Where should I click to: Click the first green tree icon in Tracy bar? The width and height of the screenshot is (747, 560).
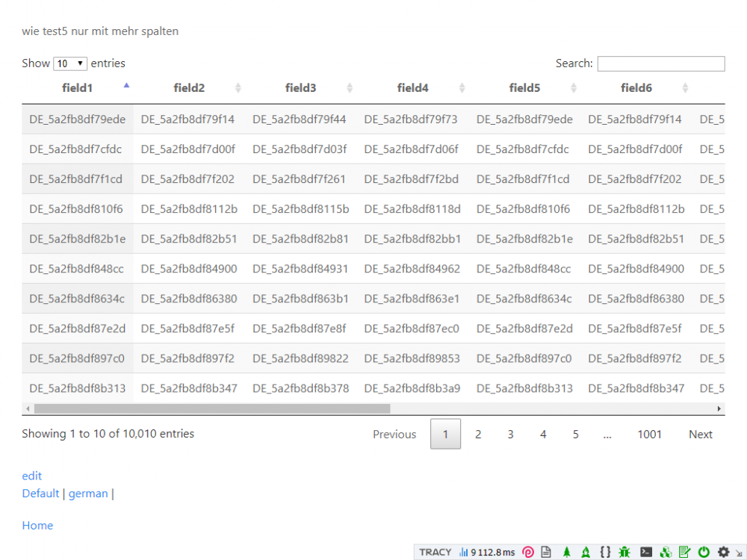coord(565,552)
